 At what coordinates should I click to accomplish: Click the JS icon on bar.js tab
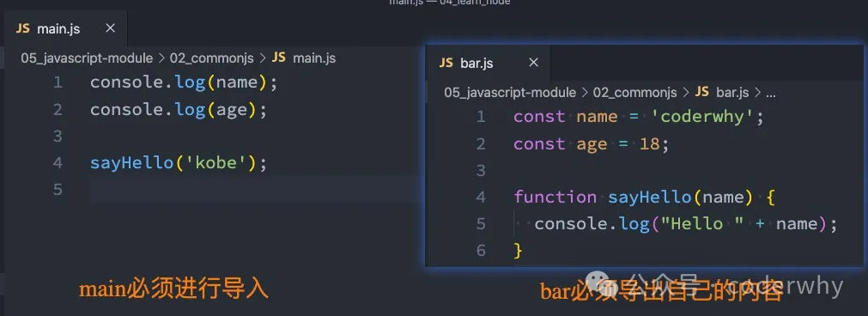(x=446, y=63)
